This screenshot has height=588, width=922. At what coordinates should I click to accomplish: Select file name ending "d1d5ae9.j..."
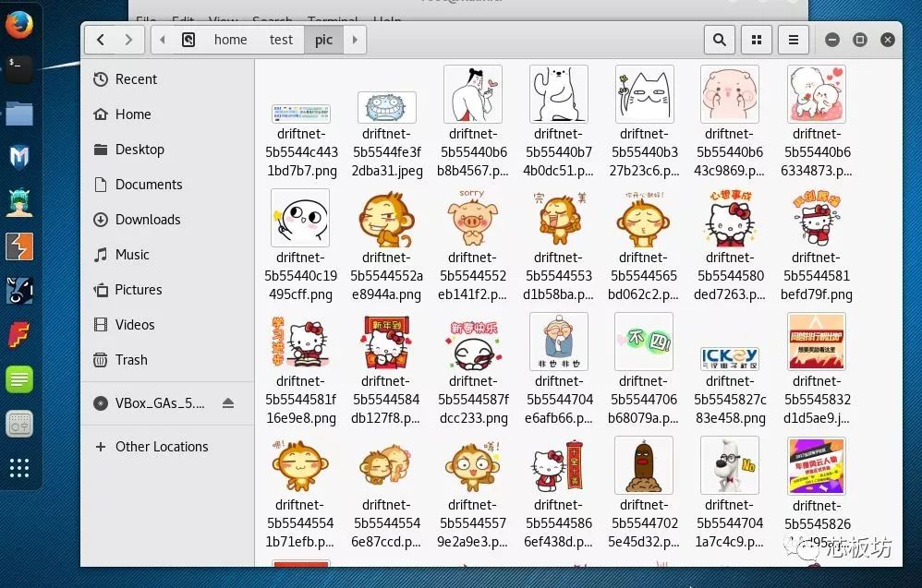(816, 400)
